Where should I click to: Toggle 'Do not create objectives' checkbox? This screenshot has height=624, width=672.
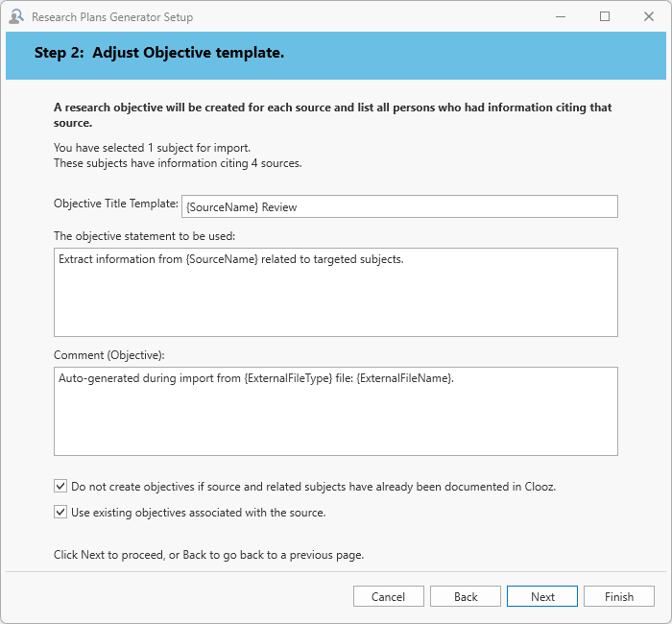(x=61, y=487)
